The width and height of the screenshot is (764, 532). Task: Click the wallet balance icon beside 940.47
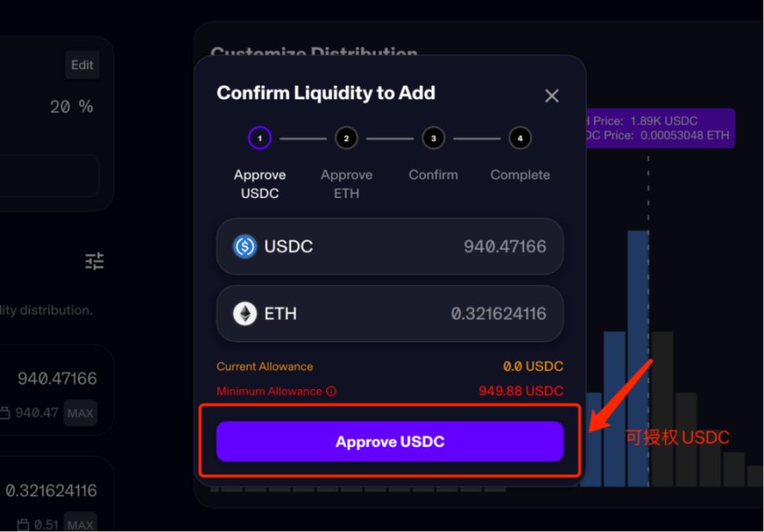coord(5,413)
